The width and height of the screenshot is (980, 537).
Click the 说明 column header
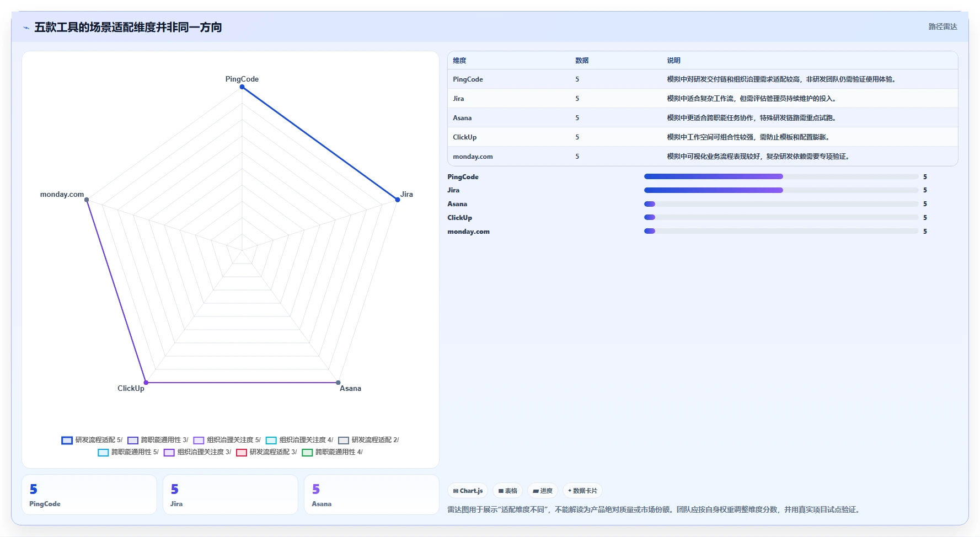(673, 61)
